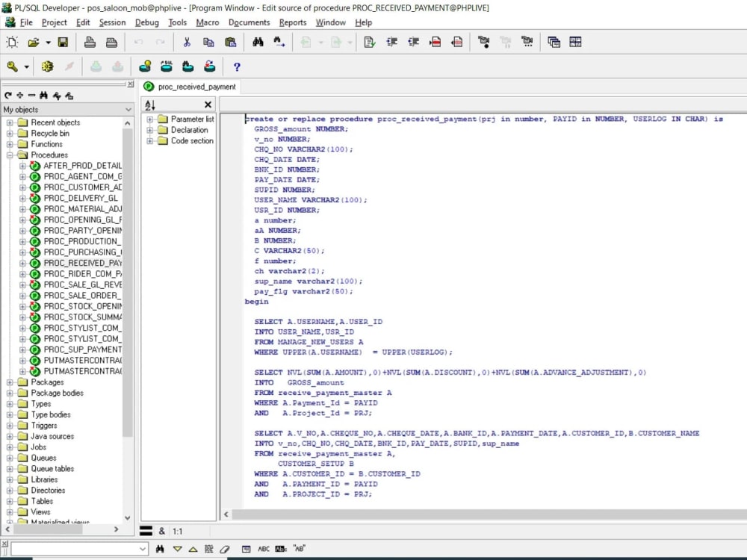Open the Session menu
This screenshot has height=560, width=747.
(x=113, y=22)
